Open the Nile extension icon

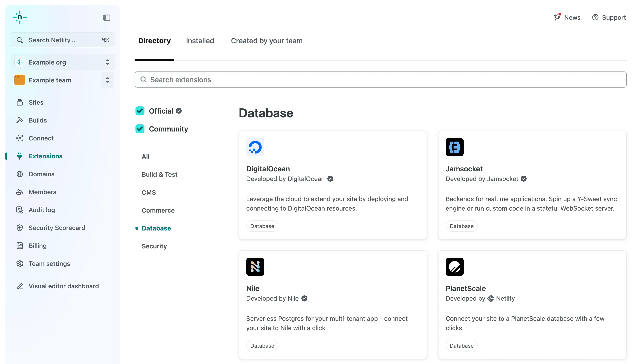click(255, 267)
